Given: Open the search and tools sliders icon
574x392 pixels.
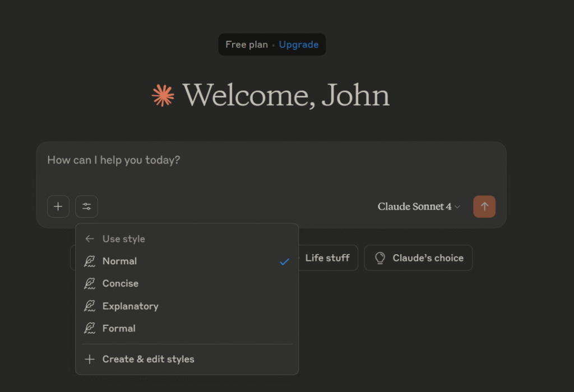Looking at the screenshot, I should click(86, 207).
